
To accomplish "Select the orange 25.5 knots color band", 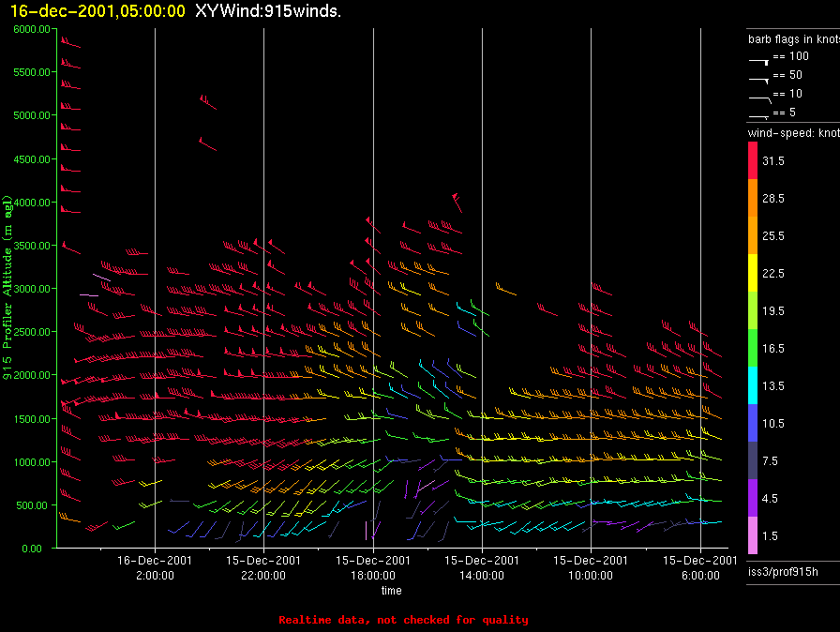I will click(753, 235).
